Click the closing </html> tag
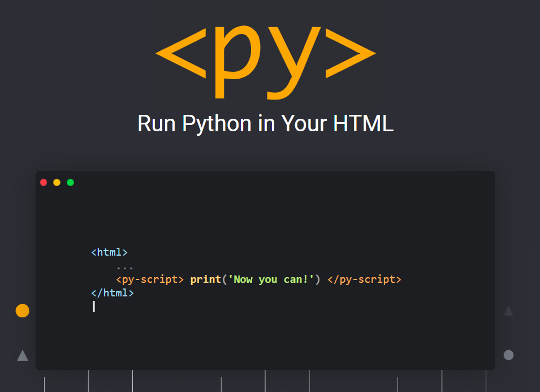 click(113, 293)
